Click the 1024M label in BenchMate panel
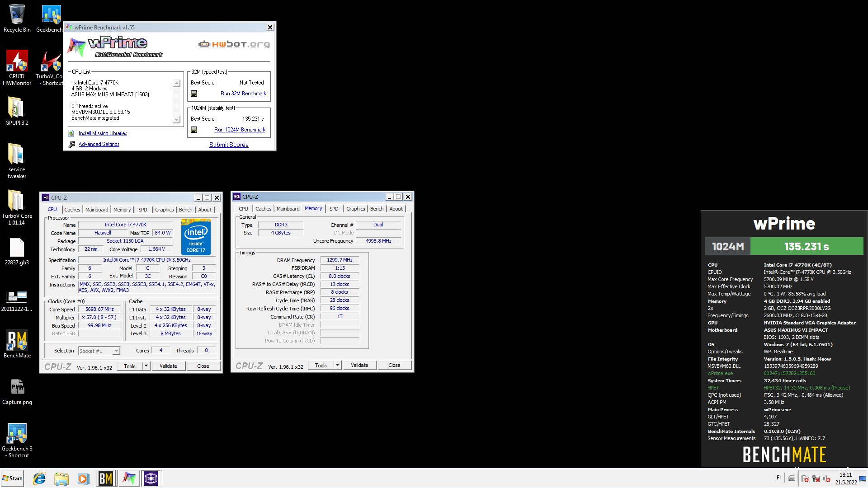This screenshot has height=488, width=868. click(x=728, y=246)
